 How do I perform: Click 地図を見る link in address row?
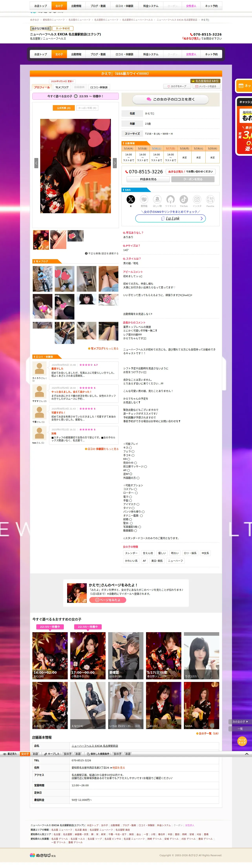click(119, 768)
